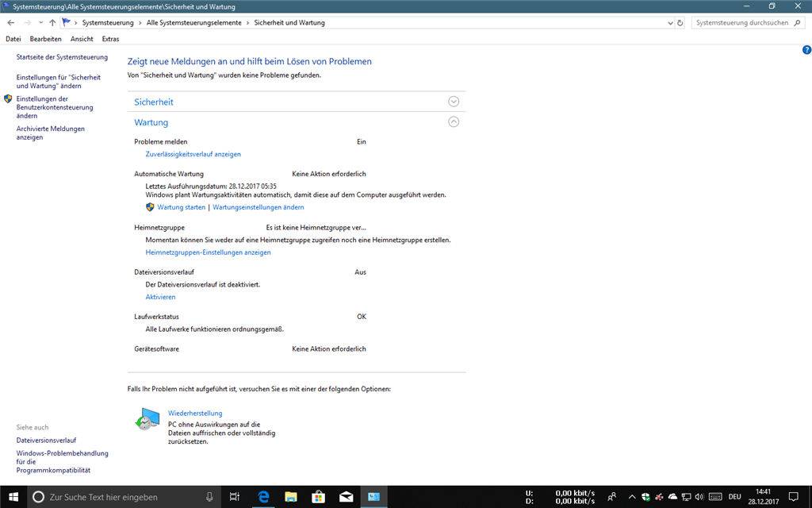Open the Wiederherstellung link
This screenshot has width=812, height=508.
pyautogui.click(x=195, y=413)
